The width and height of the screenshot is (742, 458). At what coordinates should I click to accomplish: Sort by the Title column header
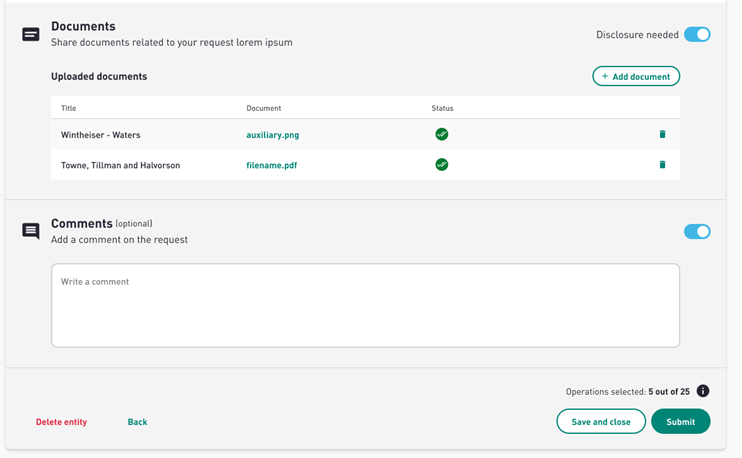69,108
